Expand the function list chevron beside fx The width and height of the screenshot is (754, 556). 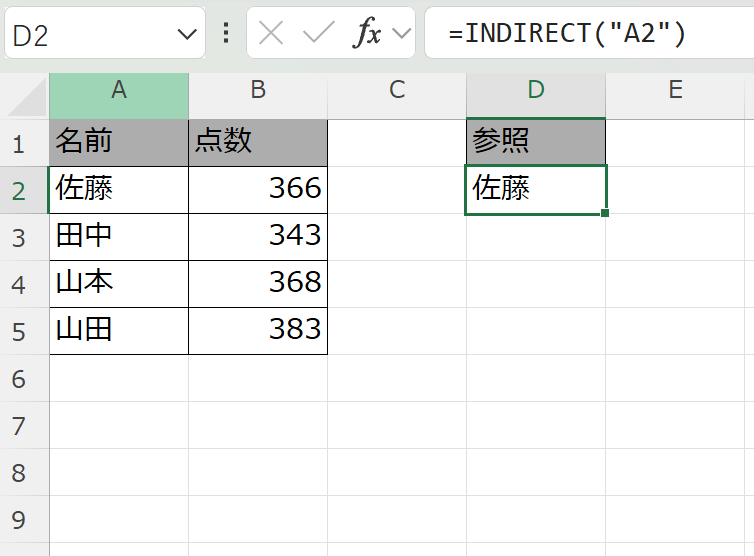402,34
